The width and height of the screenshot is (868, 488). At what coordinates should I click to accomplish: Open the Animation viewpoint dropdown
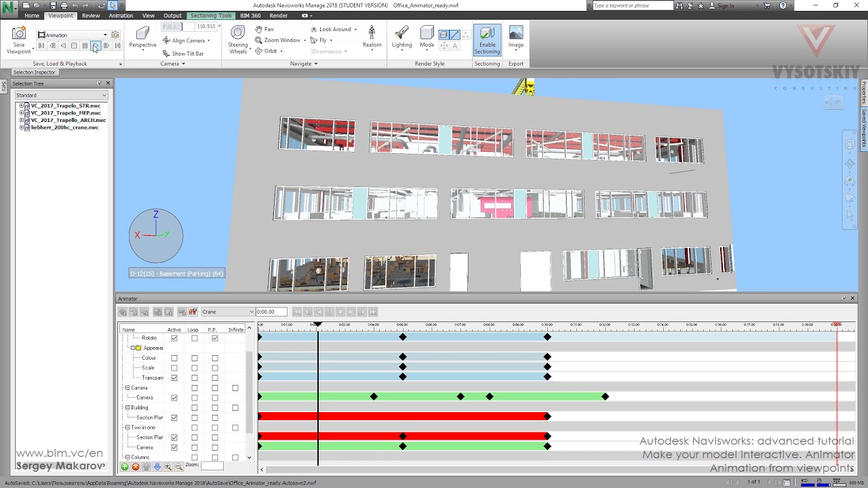(105, 35)
